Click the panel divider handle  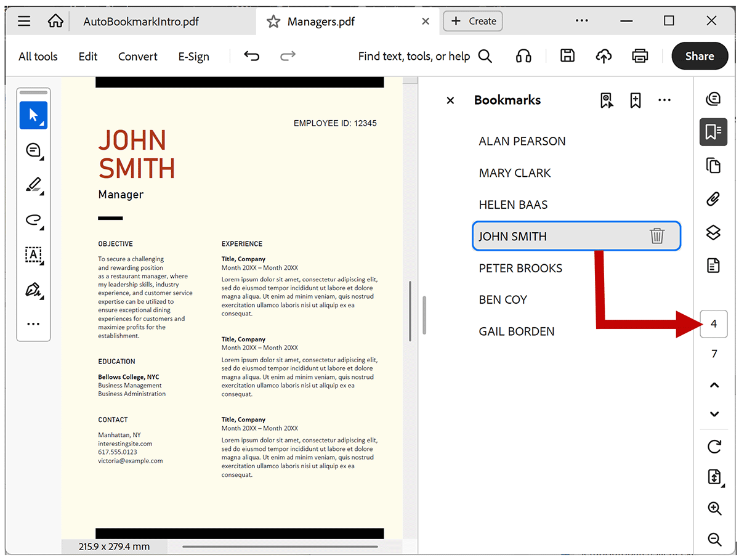pos(424,315)
